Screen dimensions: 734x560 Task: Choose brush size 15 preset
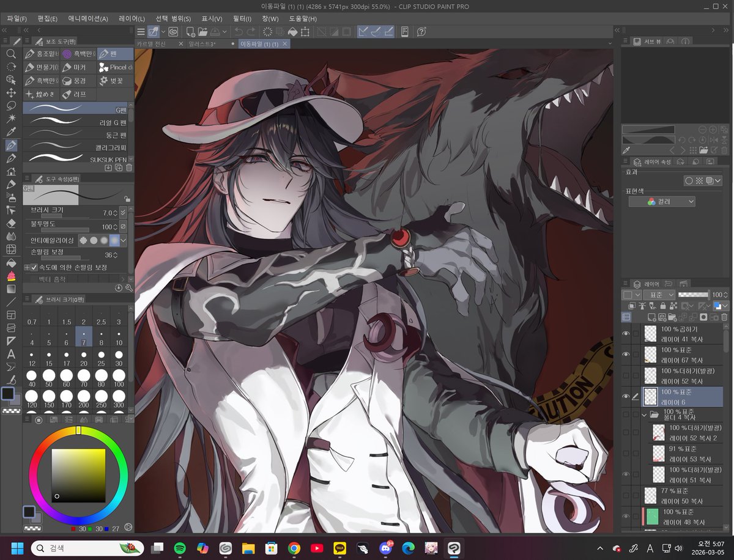pyautogui.click(x=50, y=359)
